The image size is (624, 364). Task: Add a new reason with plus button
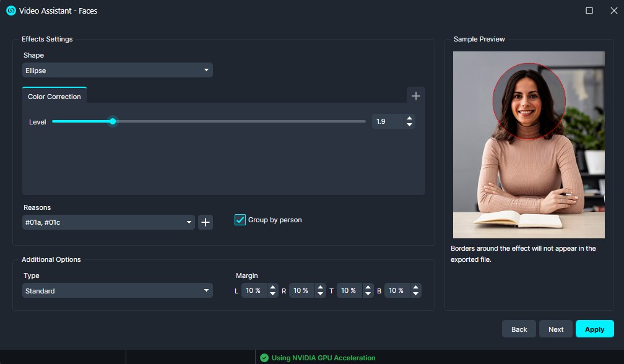point(206,222)
